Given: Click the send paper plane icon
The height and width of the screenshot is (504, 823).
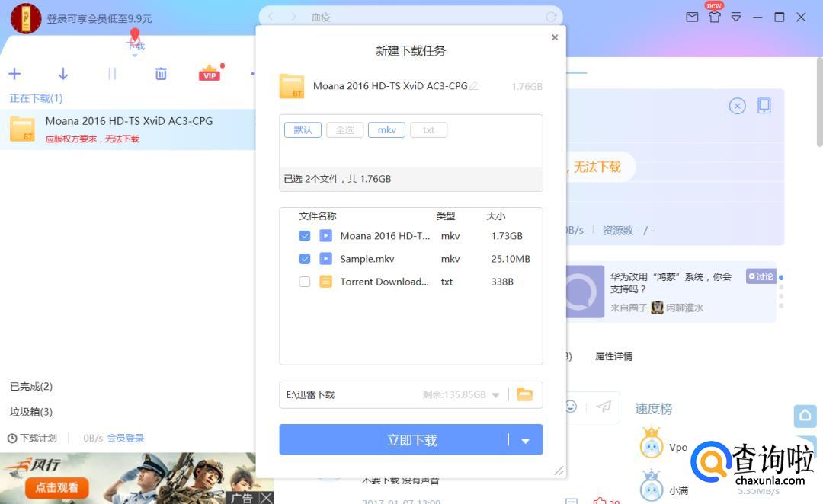Looking at the screenshot, I should click(604, 406).
